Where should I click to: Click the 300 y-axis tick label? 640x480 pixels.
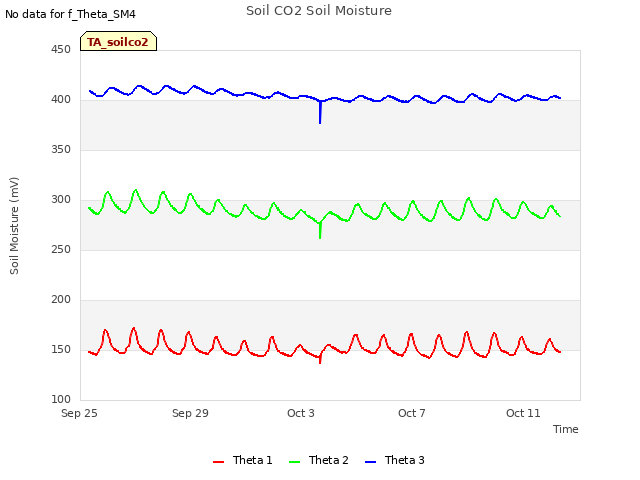61,200
